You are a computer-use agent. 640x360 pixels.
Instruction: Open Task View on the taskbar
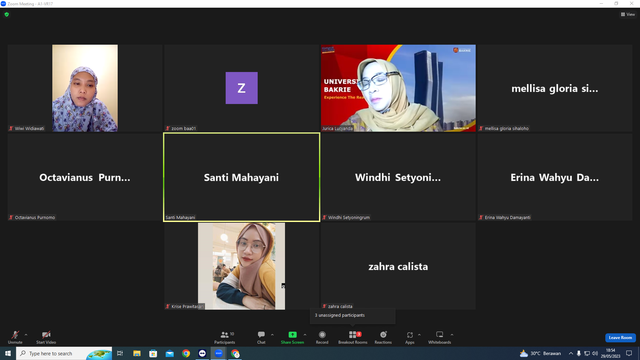(x=120, y=353)
